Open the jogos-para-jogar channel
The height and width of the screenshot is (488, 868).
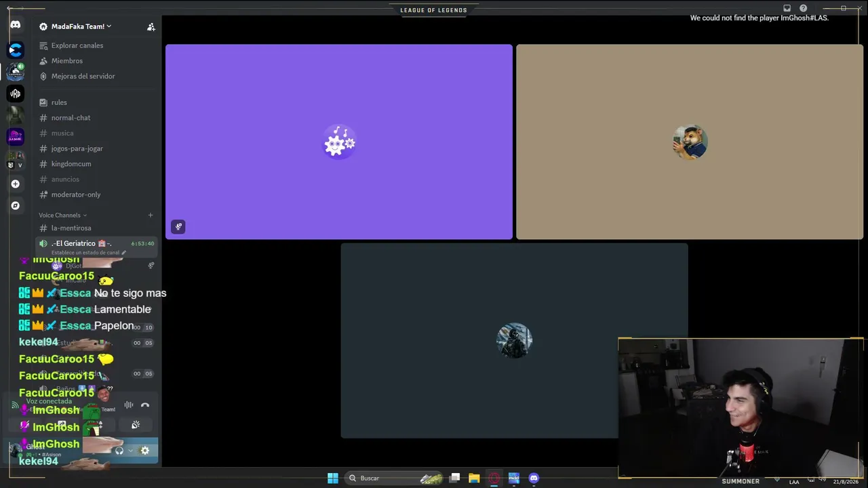[x=77, y=148]
